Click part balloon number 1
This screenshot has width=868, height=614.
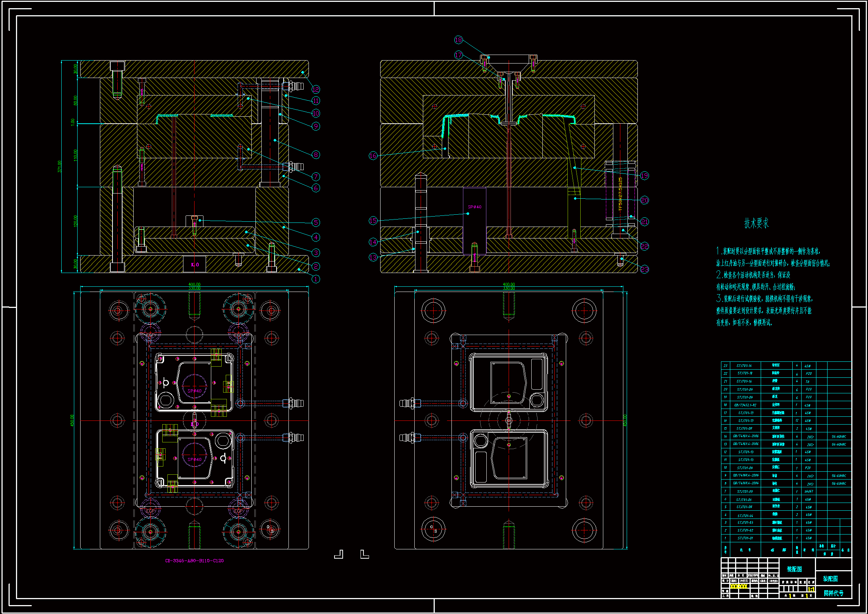(316, 279)
